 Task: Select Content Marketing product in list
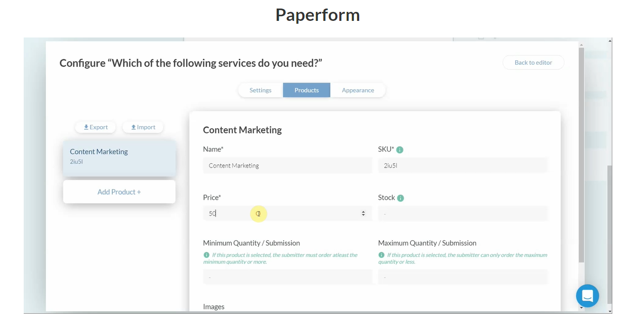pos(119,158)
